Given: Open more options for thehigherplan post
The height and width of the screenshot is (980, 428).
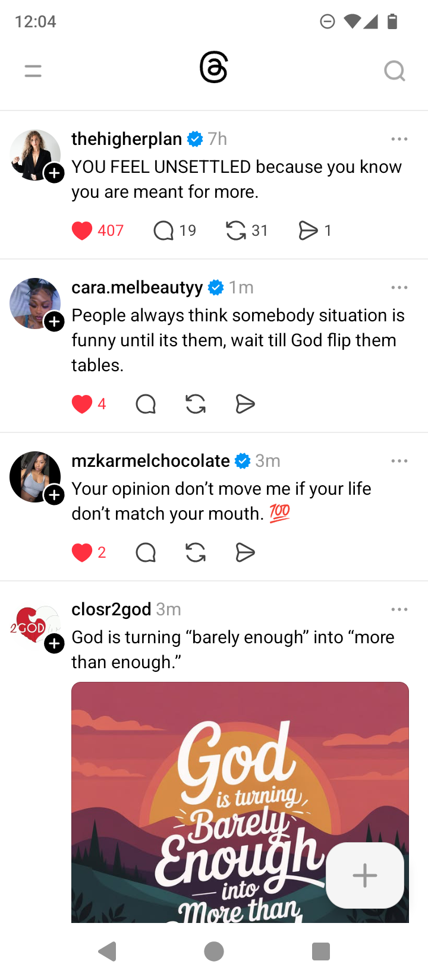Looking at the screenshot, I should click(x=399, y=139).
